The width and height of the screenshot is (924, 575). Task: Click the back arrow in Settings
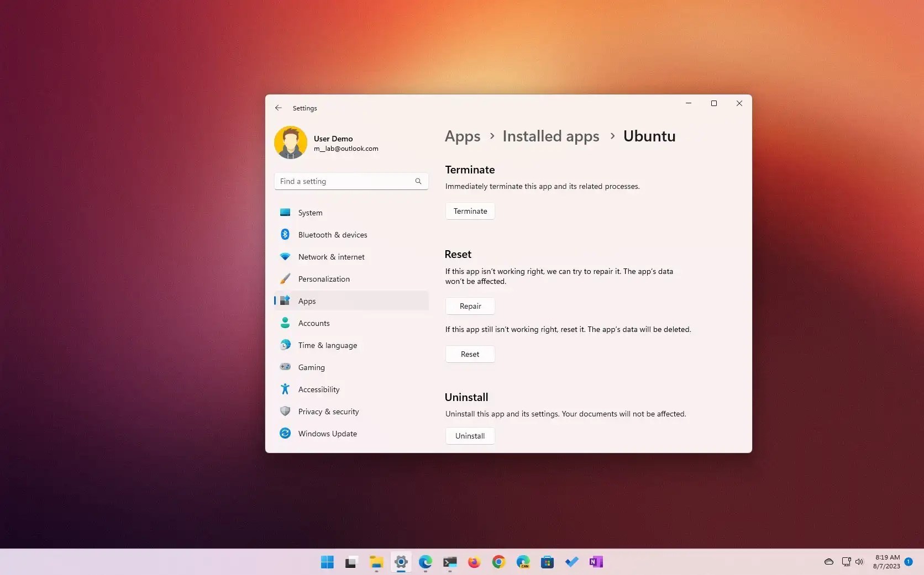pyautogui.click(x=278, y=108)
